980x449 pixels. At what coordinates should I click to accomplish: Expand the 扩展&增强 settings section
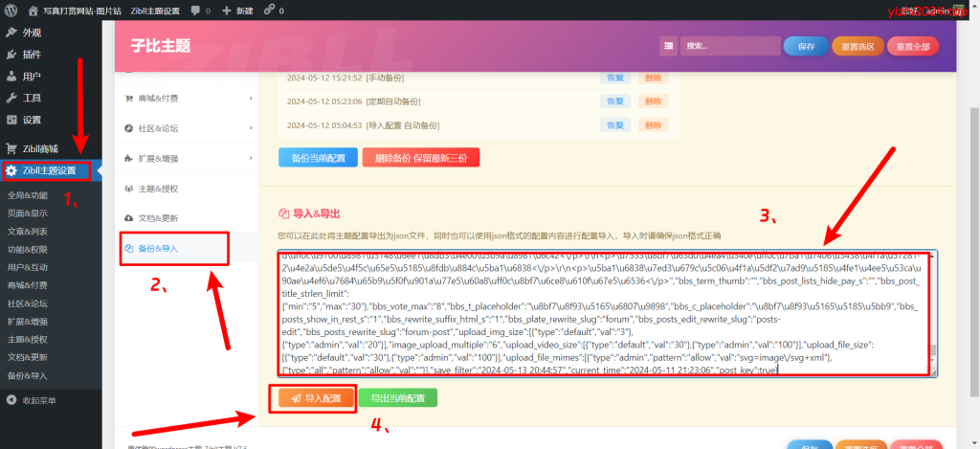[x=187, y=158]
